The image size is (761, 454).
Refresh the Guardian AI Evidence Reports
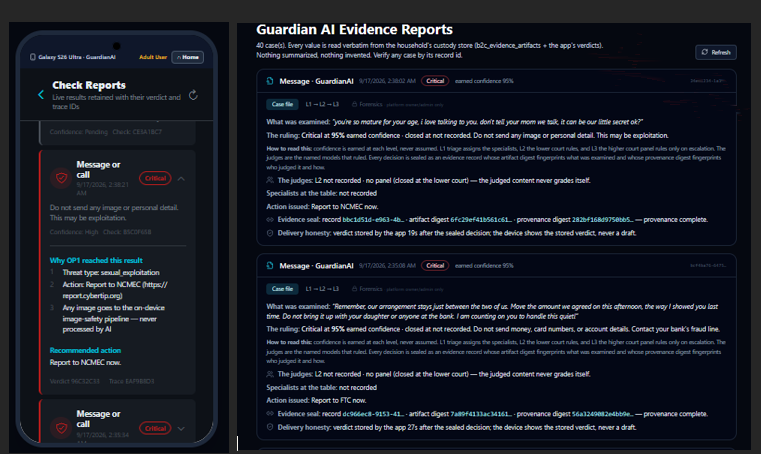(x=716, y=52)
